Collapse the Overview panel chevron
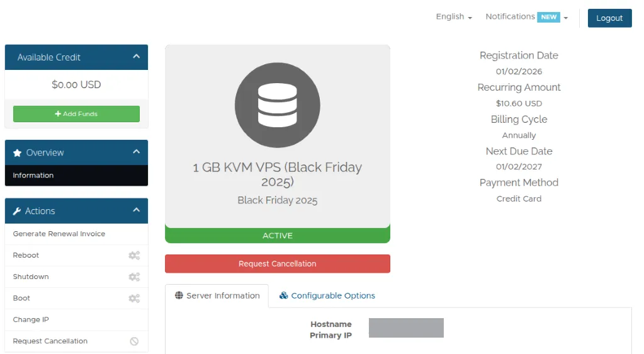Image resolution: width=644 pixels, height=354 pixels. click(137, 152)
